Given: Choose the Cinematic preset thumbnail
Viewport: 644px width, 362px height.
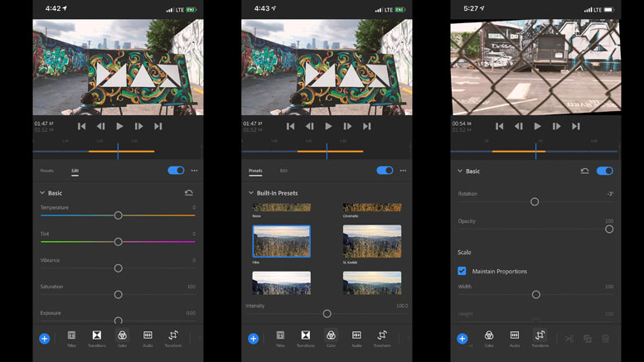Looking at the screenshot, I should 372,207.
